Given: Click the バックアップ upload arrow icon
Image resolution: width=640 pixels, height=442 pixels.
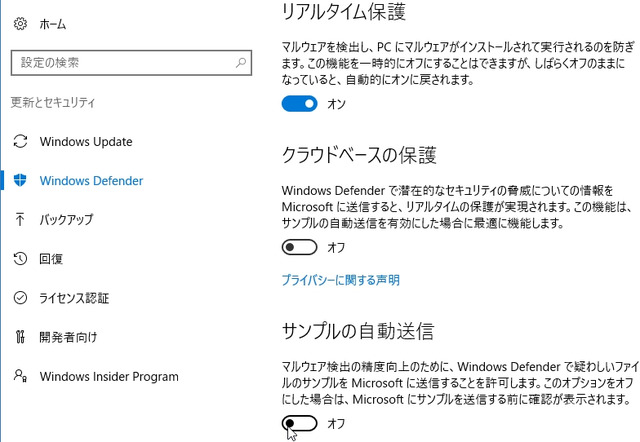Looking at the screenshot, I should click(x=20, y=219).
